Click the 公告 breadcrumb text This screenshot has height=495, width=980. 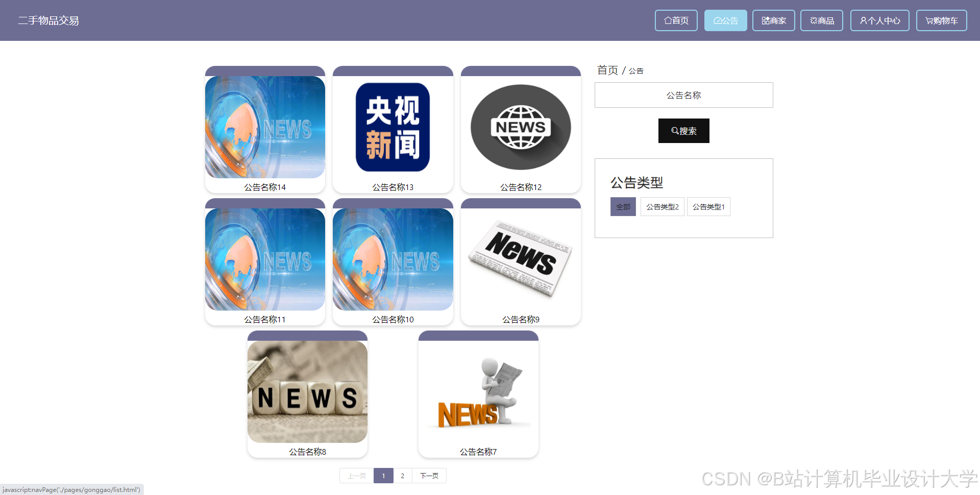636,71
